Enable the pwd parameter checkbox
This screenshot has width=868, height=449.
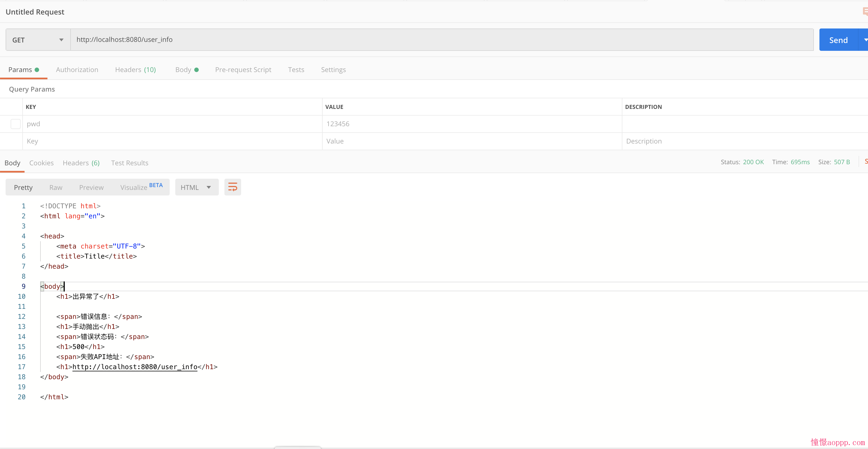click(x=16, y=124)
